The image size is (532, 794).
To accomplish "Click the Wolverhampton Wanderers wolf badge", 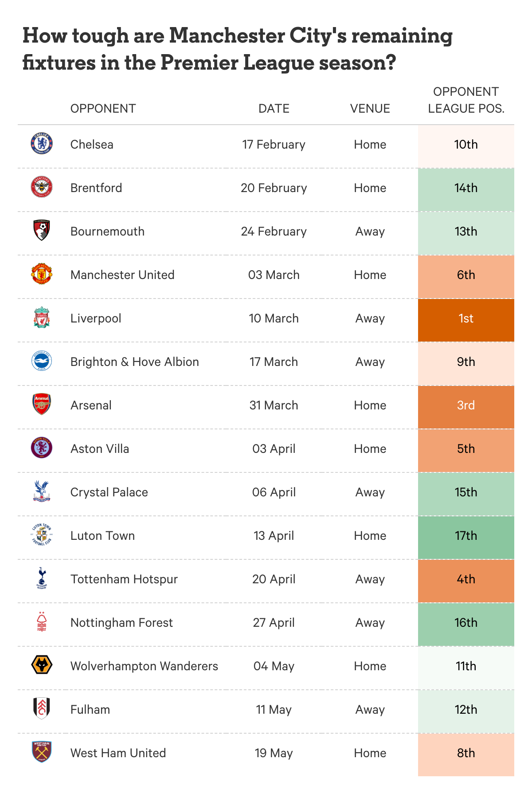I will (42, 665).
